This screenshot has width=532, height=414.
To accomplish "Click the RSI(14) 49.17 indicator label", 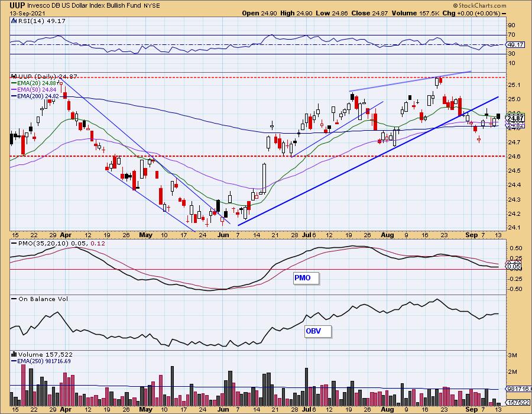I will pyautogui.click(x=42, y=21).
